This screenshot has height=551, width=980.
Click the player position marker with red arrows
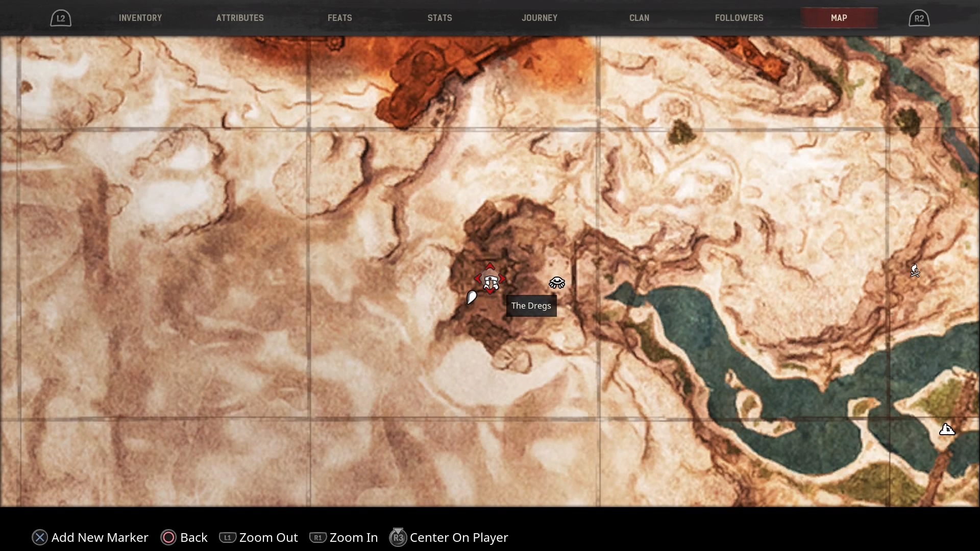coord(490,279)
